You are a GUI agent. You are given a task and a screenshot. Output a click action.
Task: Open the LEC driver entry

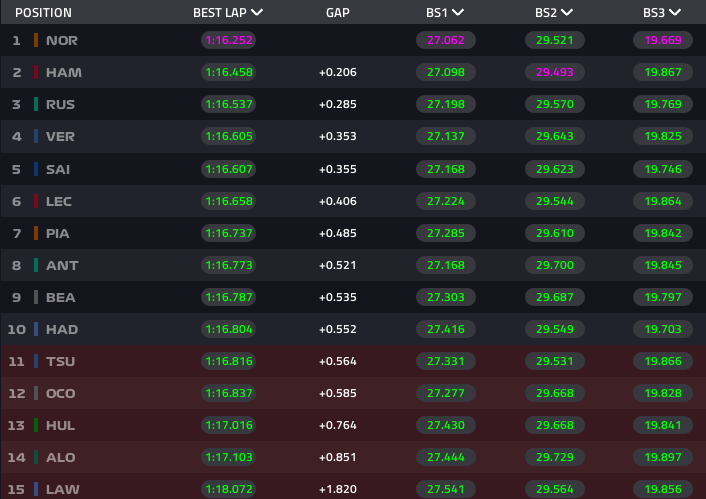[59, 201]
